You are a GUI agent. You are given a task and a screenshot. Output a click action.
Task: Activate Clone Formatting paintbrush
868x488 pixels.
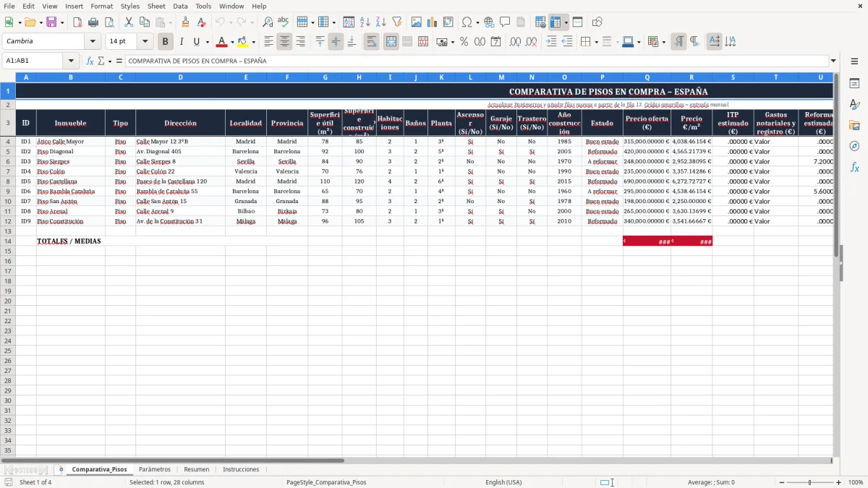186,22
